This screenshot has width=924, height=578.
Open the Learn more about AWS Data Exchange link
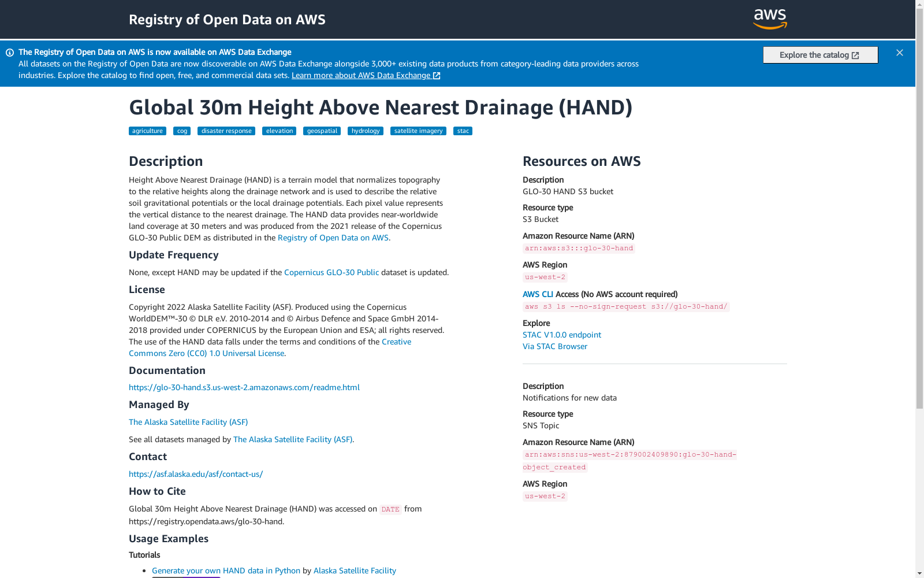coord(366,76)
